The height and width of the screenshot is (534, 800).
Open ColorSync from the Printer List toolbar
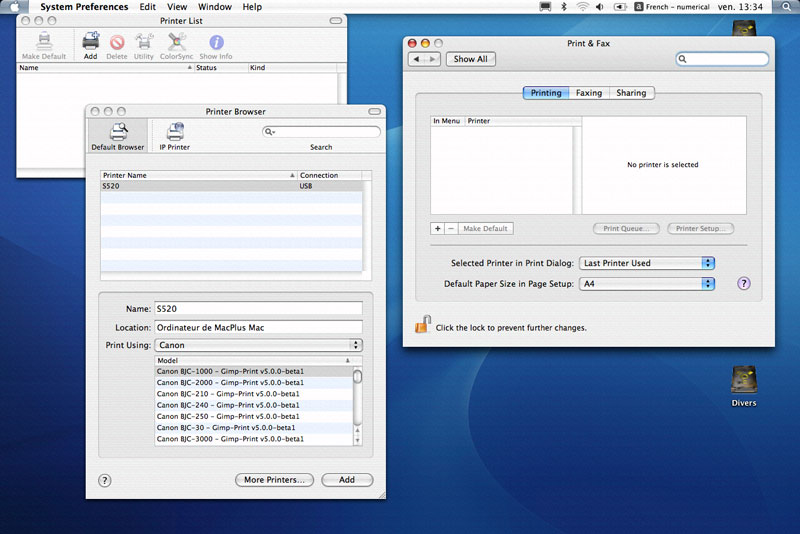tap(177, 46)
